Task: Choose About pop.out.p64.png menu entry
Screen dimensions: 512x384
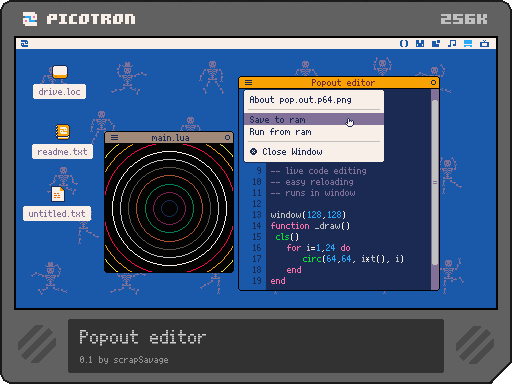Action: point(314,100)
